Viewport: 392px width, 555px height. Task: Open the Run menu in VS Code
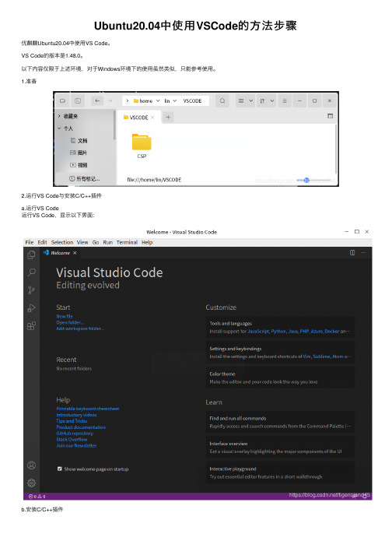pyautogui.click(x=107, y=242)
